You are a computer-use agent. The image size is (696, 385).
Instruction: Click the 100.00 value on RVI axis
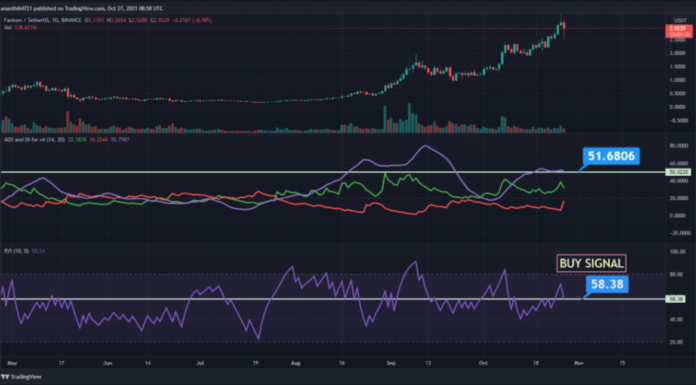click(676, 252)
